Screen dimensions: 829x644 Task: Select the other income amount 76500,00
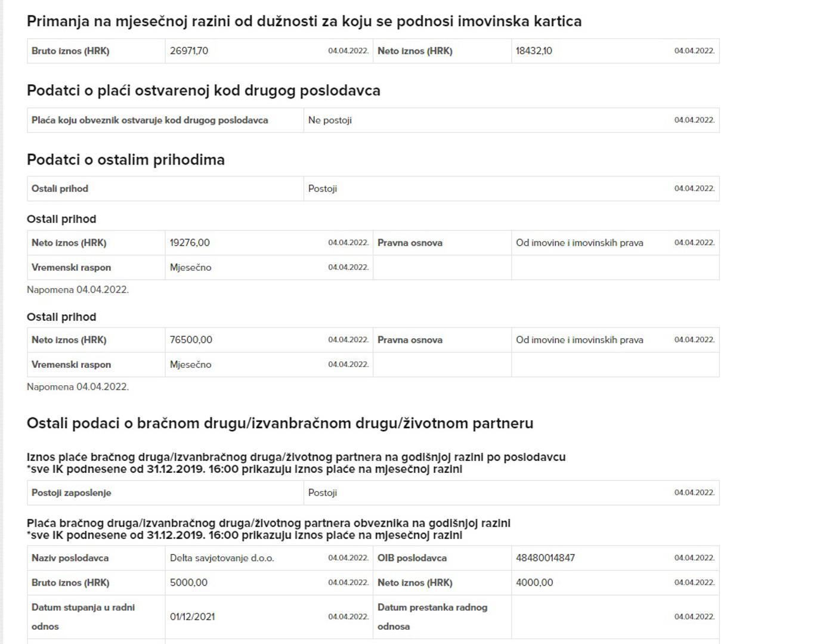[x=191, y=340]
